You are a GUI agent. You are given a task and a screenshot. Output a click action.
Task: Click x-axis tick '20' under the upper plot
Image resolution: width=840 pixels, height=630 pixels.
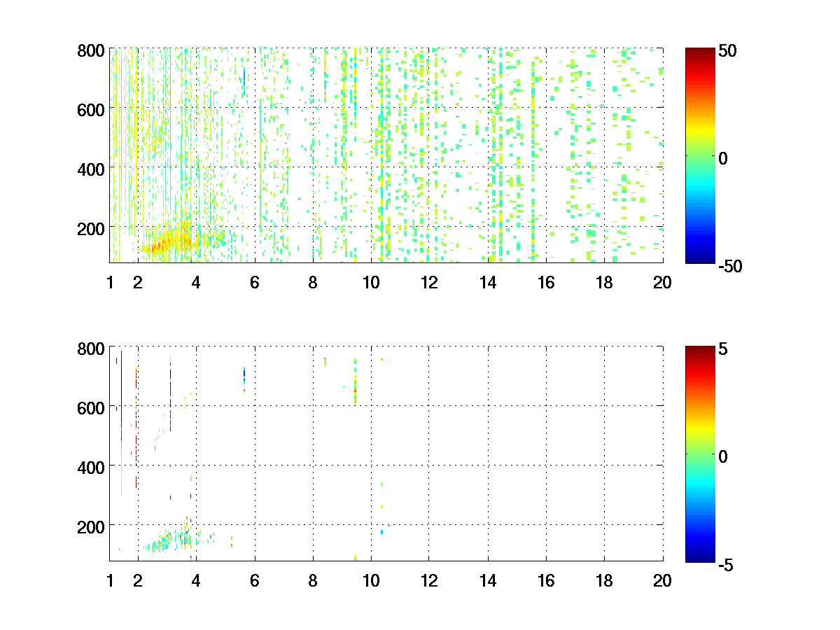(x=662, y=282)
